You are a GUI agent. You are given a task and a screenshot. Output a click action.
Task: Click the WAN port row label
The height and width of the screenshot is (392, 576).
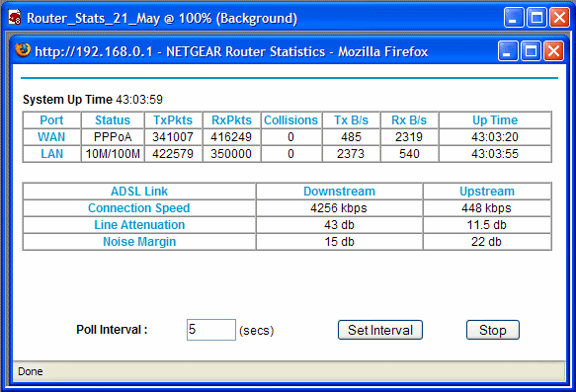(51, 137)
